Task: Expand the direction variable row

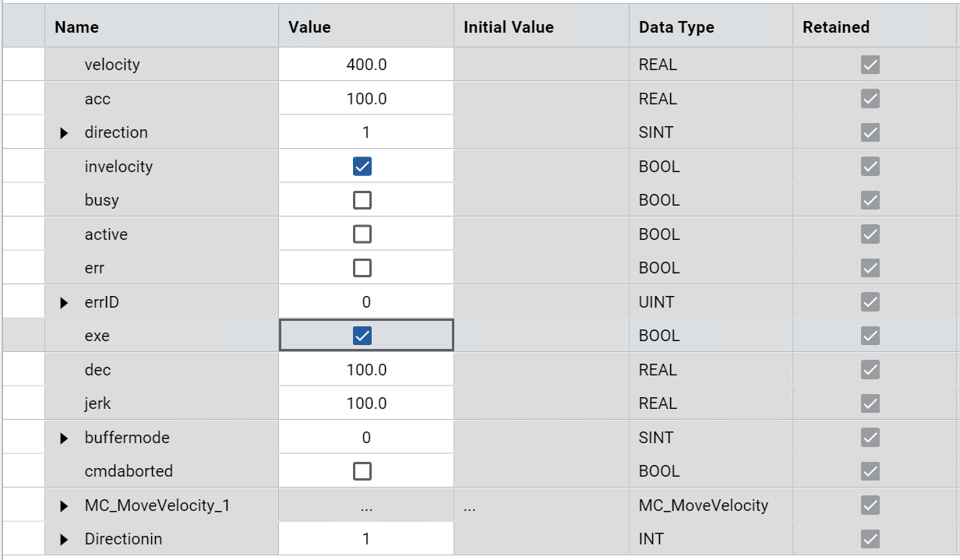Action: tap(64, 133)
